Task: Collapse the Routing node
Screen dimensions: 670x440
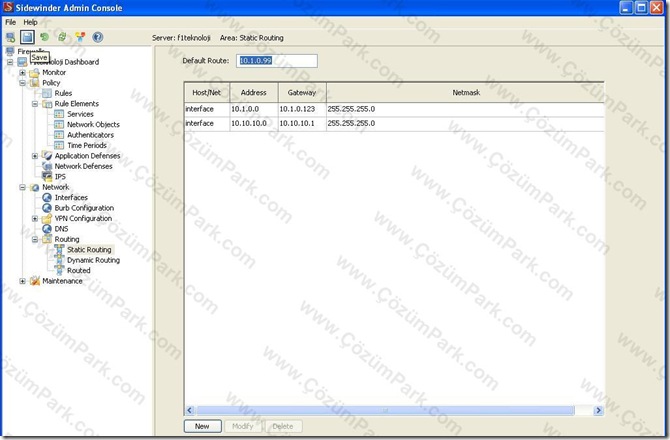Action: tap(35, 239)
